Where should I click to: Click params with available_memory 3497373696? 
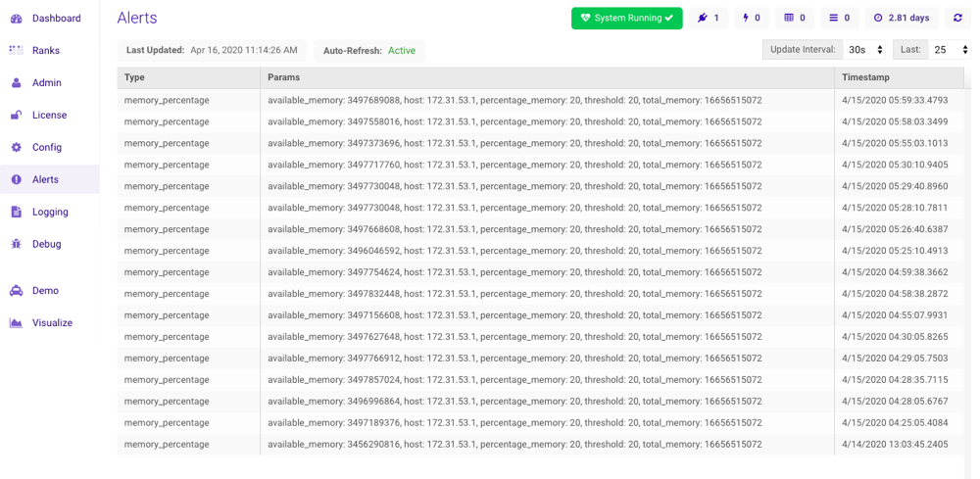coord(515,143)
